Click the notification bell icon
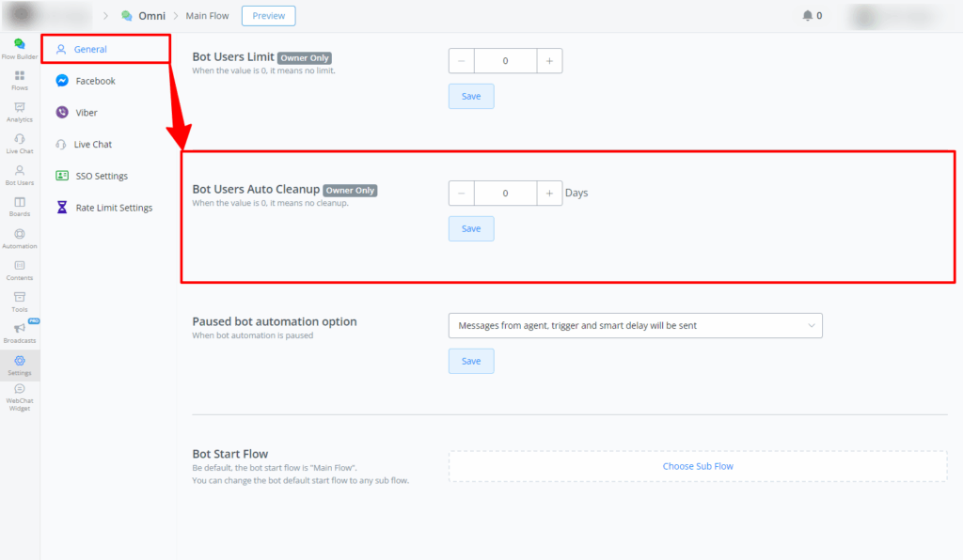Image resolution: width=963 pixels, height=560 pixels. point(807,16)
